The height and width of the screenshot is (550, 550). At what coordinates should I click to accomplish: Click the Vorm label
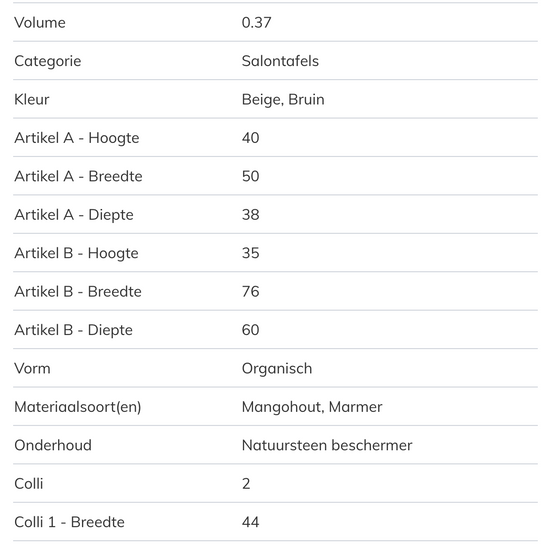coord(32,368)
